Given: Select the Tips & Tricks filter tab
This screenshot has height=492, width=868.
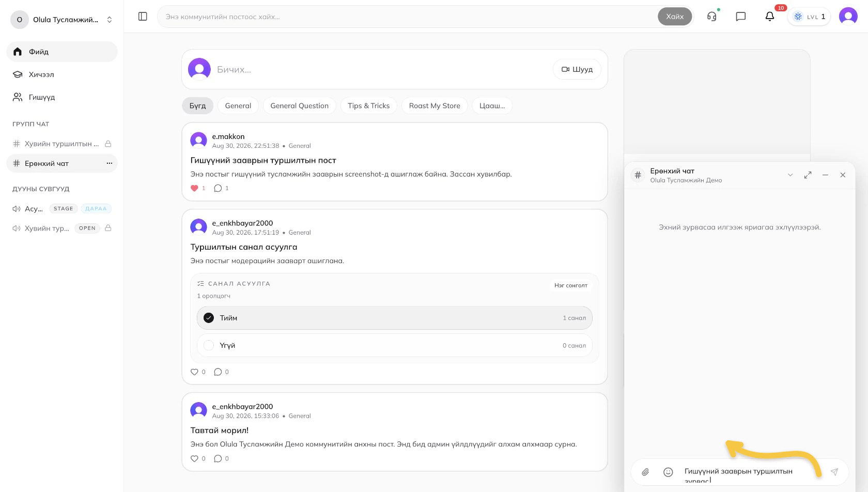Looking at the screenshot, I should (369, 105).
